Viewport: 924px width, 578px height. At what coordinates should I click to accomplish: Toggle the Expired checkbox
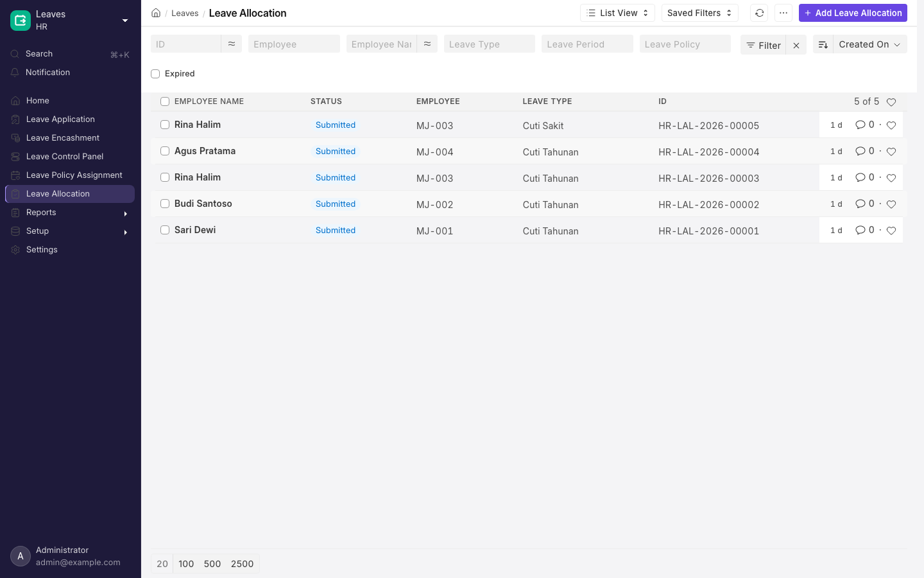[155, 74]
